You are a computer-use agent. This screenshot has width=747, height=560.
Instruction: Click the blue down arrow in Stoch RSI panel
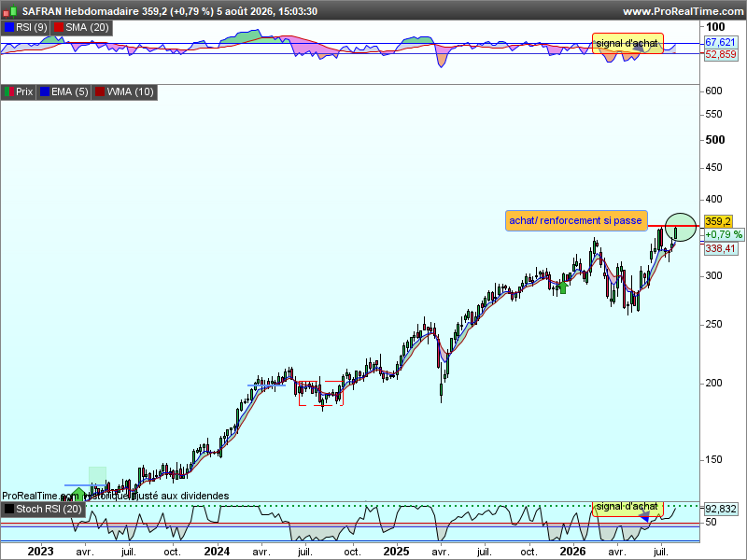(644, 517)
